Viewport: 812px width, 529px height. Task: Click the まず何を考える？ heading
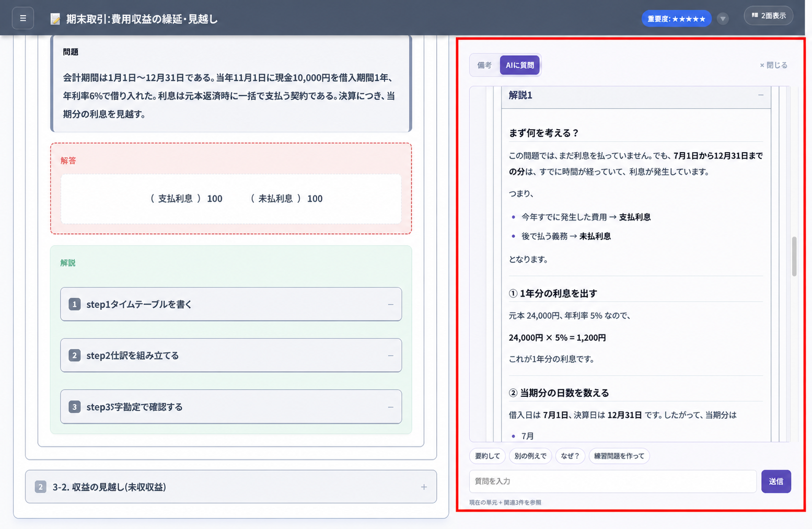click(544, 133)
